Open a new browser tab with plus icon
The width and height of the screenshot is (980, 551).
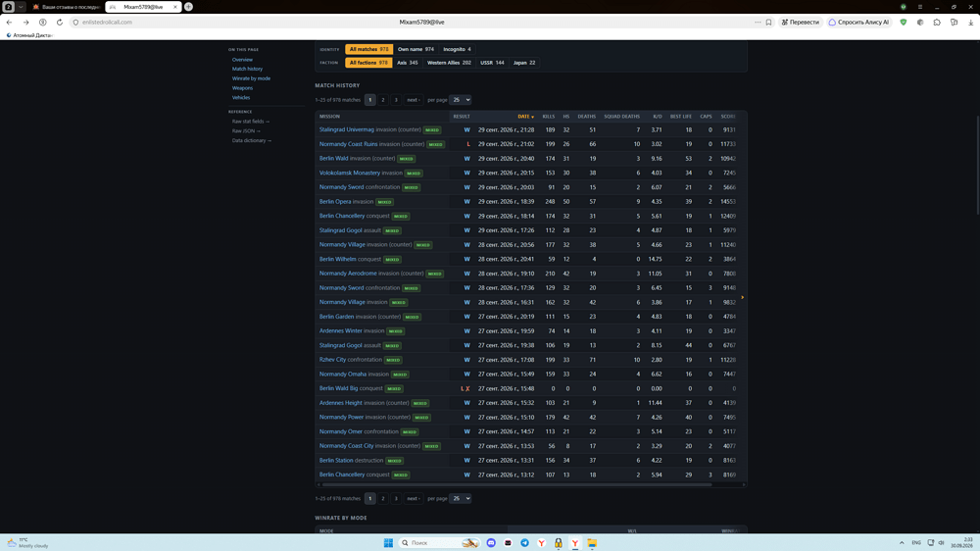pyautogui.click(x=188, y=7)
